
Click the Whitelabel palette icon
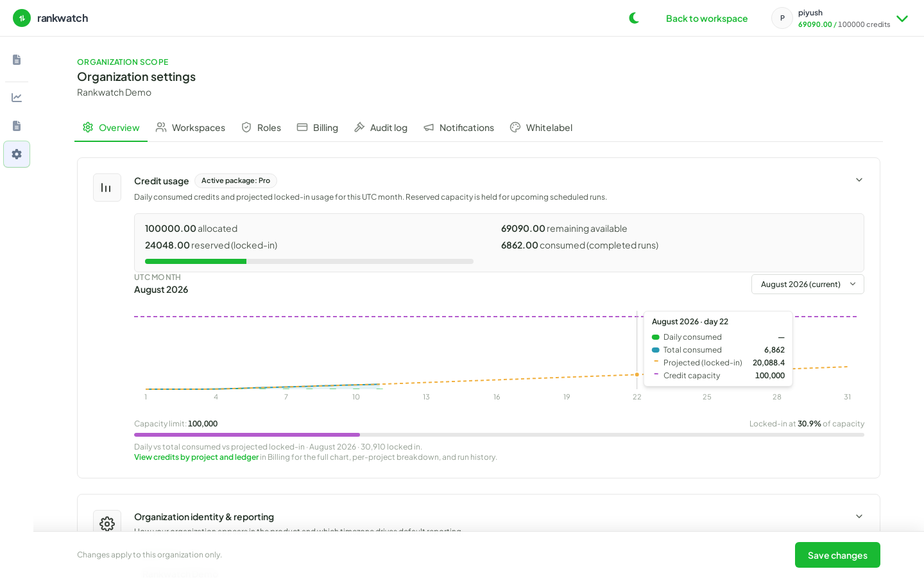pyautogui.click(x=515, y=127)
